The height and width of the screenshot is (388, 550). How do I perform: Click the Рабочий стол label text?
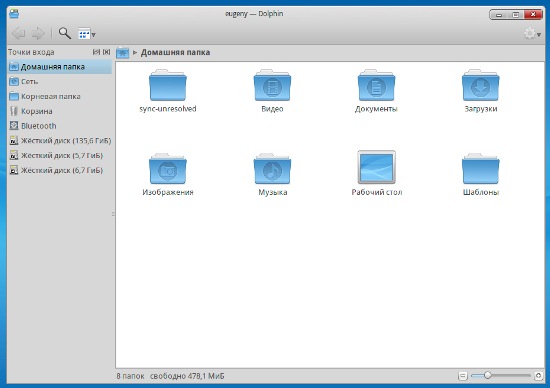377,192
